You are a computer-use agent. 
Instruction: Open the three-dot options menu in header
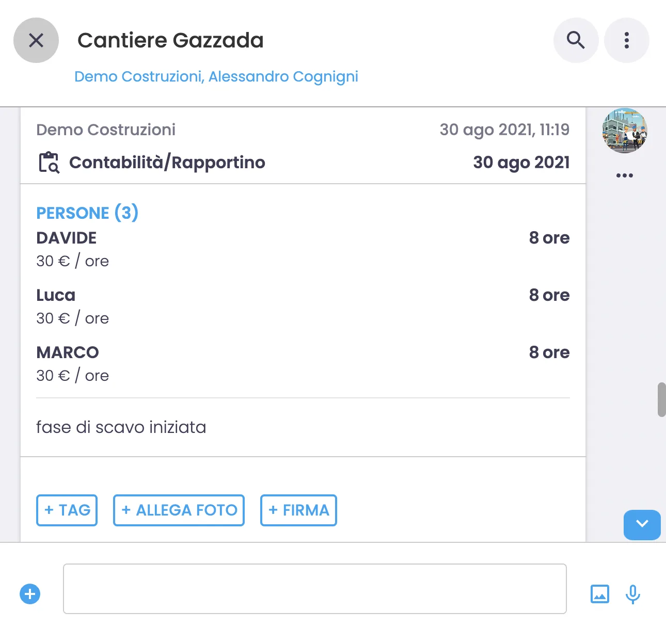pyautogui.click(x=626, y=40)
